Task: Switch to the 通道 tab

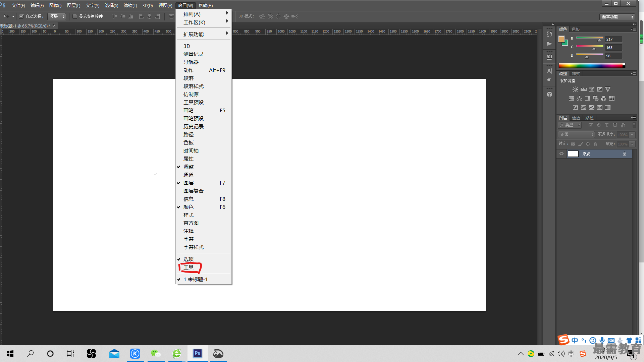Action: click(x=576, y=118)
